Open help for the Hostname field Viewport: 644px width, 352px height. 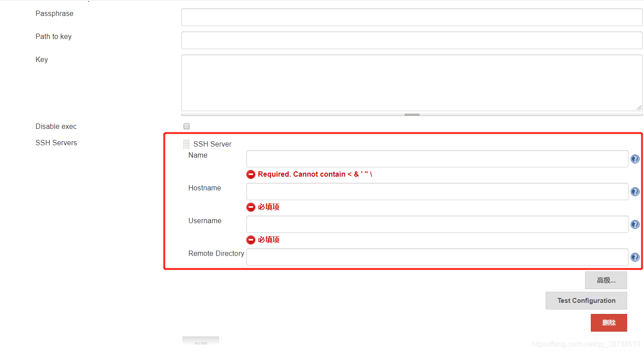point(635,191)
